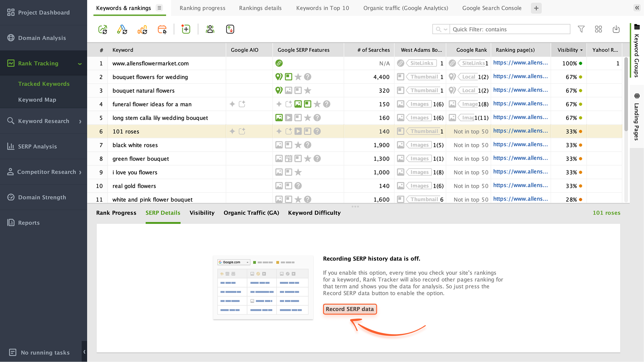
Task: Open Organic traffic (Google Analytics) tab
Action: [406, 8]
